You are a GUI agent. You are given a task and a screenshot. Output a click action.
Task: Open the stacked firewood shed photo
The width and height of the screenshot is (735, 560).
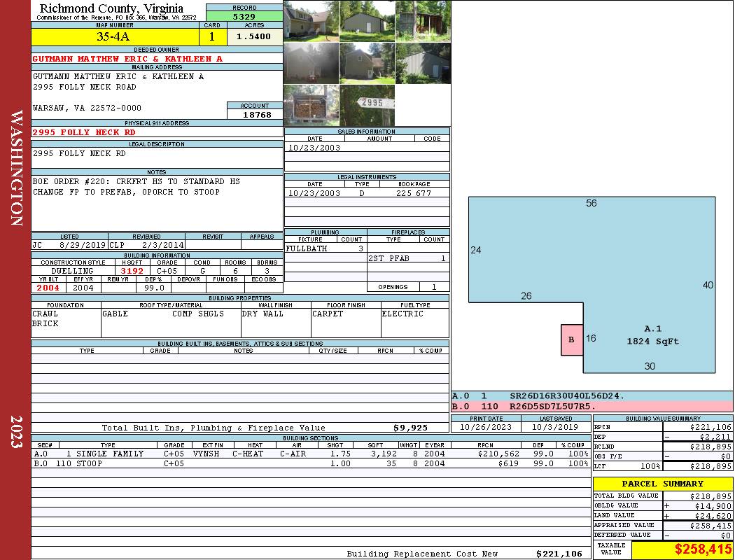click(311, 106)
